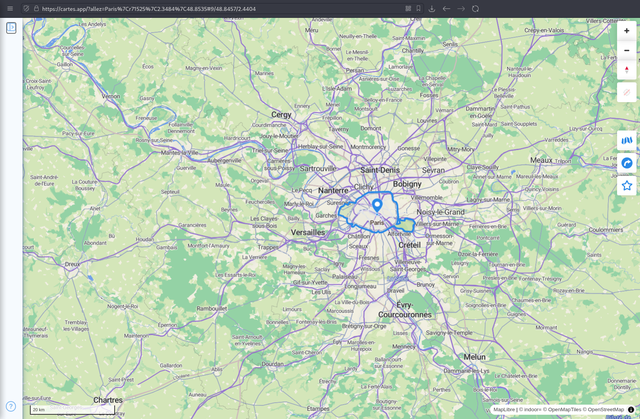Screen dimensions: 640x419
Task: Click the Mantes-la-Ville label
Action: coord(179,153)
